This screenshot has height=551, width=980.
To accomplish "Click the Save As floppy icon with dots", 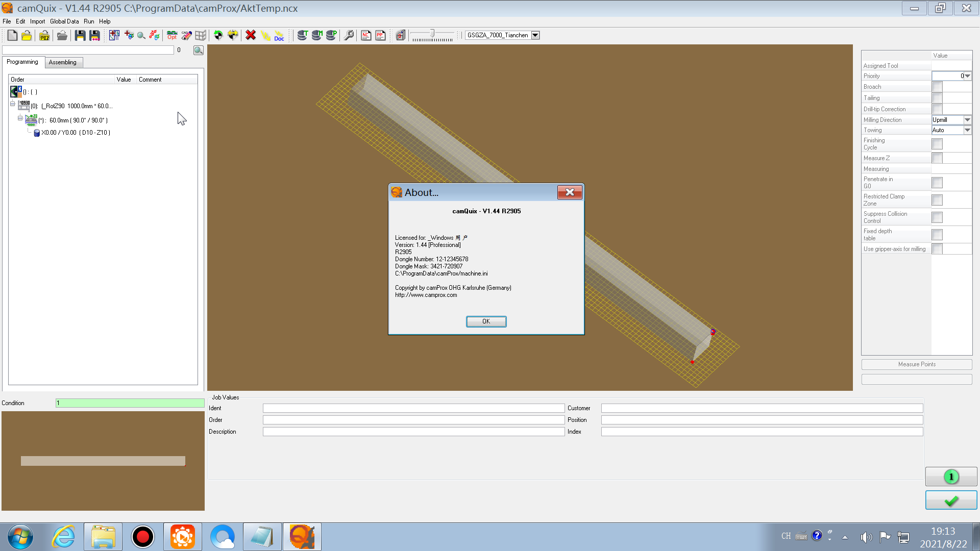I will 94,35.
